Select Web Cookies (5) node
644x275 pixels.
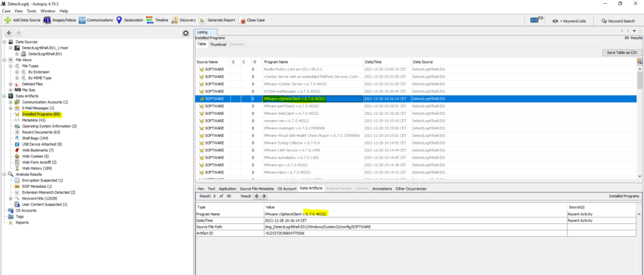pyautogui.click(x=35, y=156)
